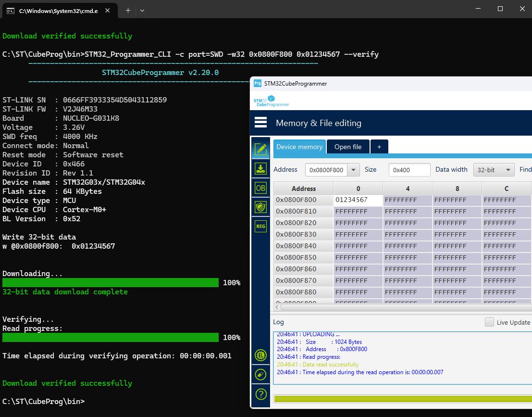Select the row address 0x0800F820 cell

(x=303, y=223)
